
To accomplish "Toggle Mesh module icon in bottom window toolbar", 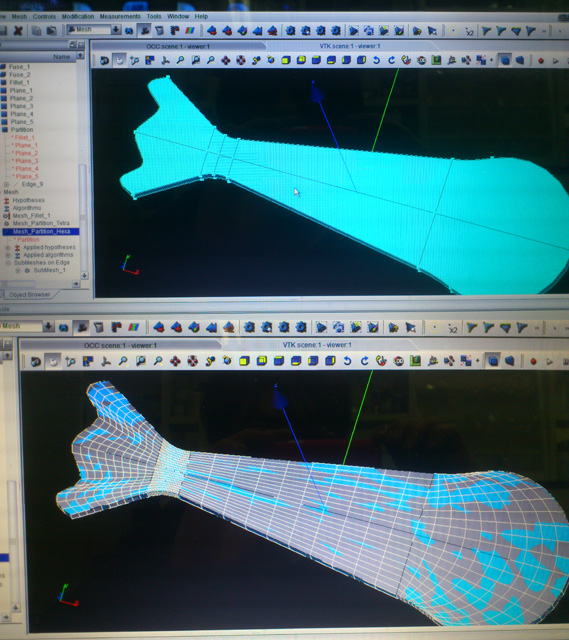I will pos(82,327).
